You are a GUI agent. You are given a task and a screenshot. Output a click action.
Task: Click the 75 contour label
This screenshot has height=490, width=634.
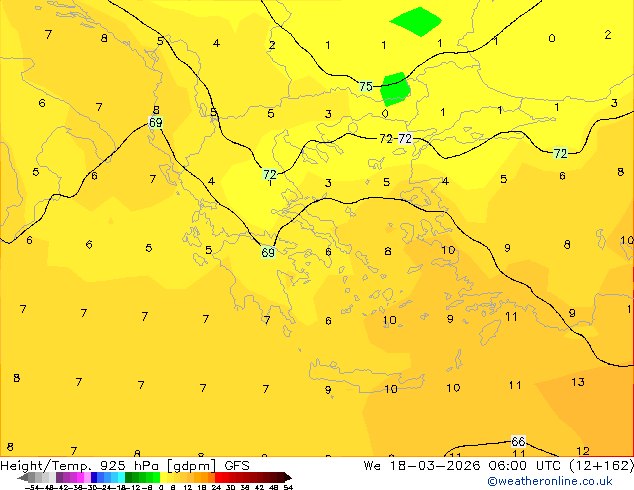(366, 87)
